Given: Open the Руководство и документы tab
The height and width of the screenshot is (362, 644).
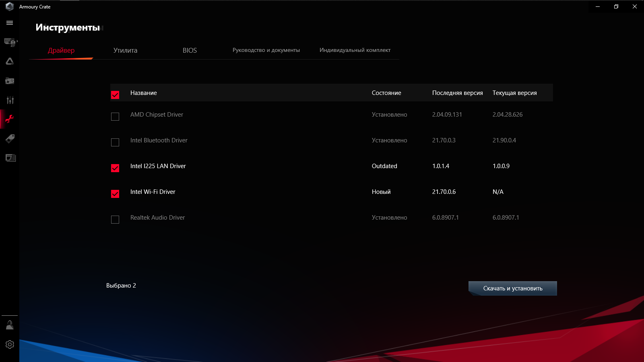Looking at the screenshot, I should pyautogui.click(x=266, y=50).
